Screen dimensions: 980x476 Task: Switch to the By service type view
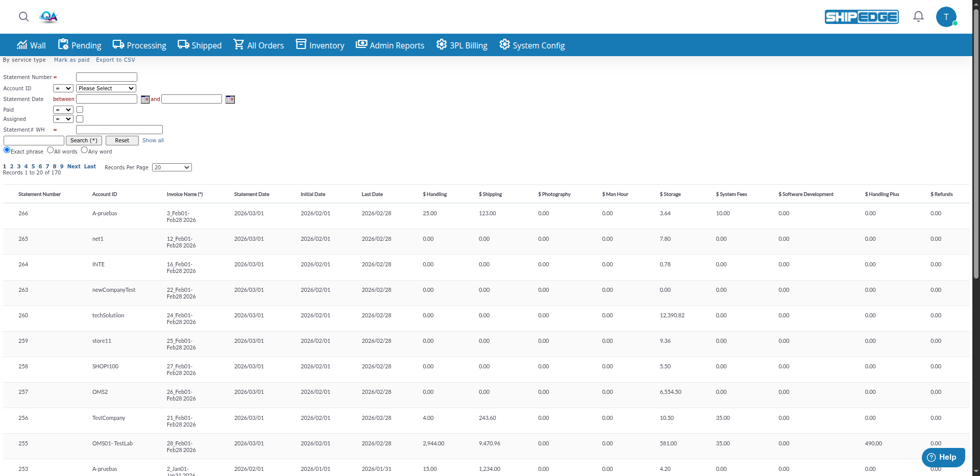pyautogui.click(x=24, y=60)
